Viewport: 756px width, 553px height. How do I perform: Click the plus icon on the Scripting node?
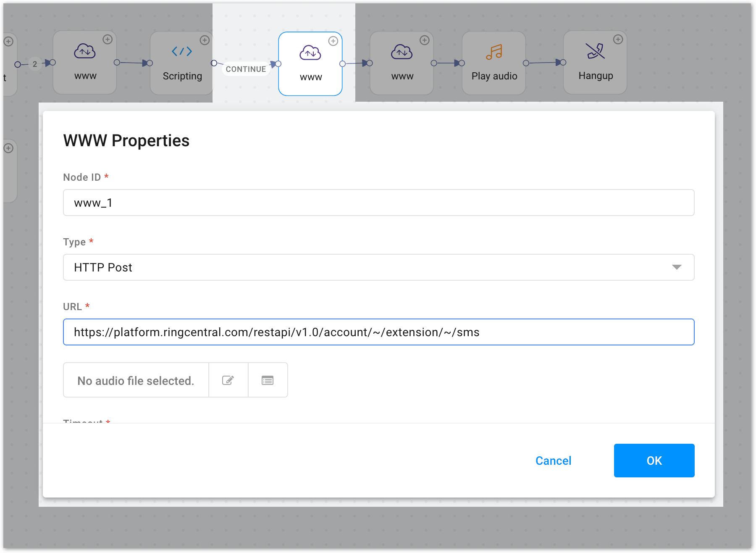205,39
